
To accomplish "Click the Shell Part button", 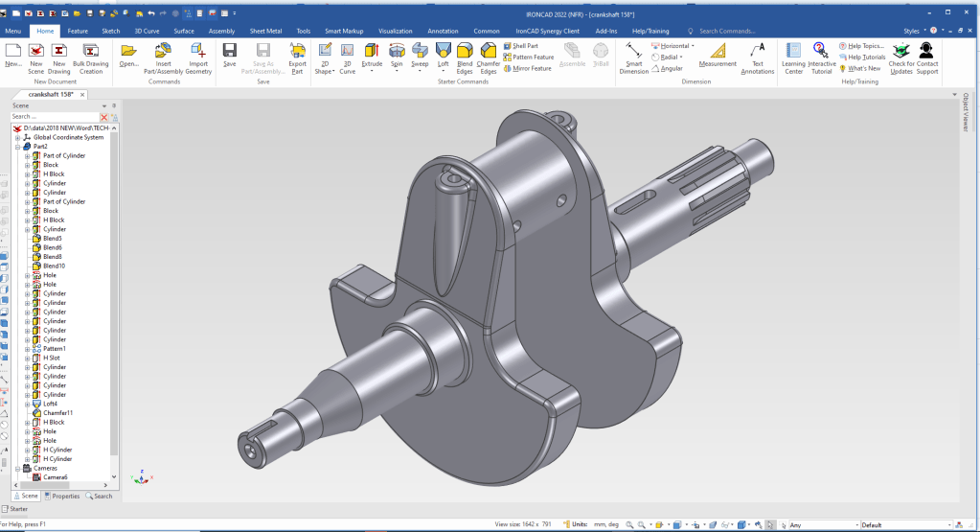I will click(525, 46).
